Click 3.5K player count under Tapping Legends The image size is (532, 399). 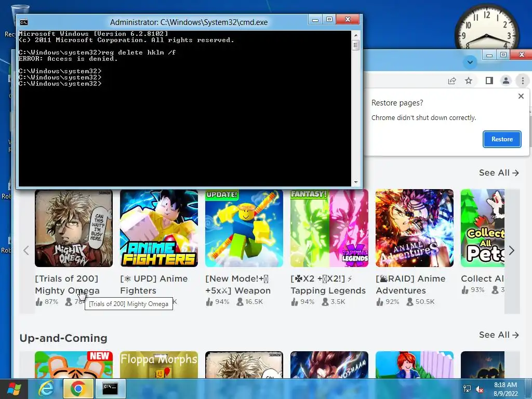[x=333, y=302]
